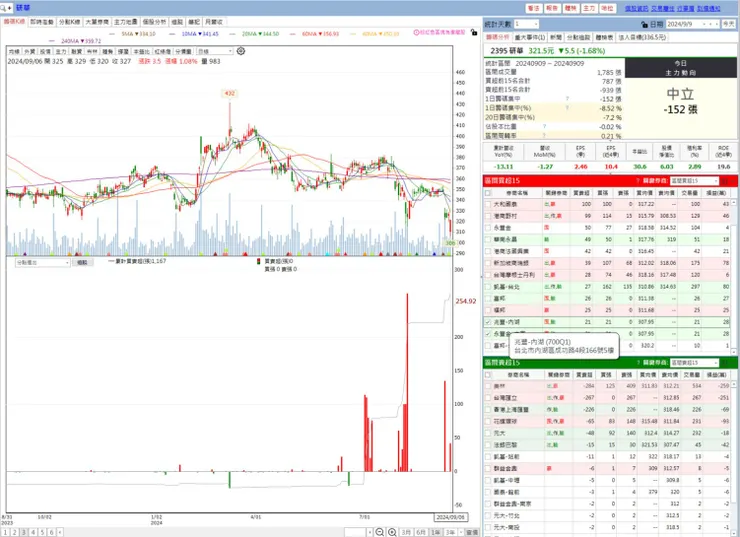Click the icon right of the green header dropdown
This screenshot has width=740, height=537.
(725, 362)
